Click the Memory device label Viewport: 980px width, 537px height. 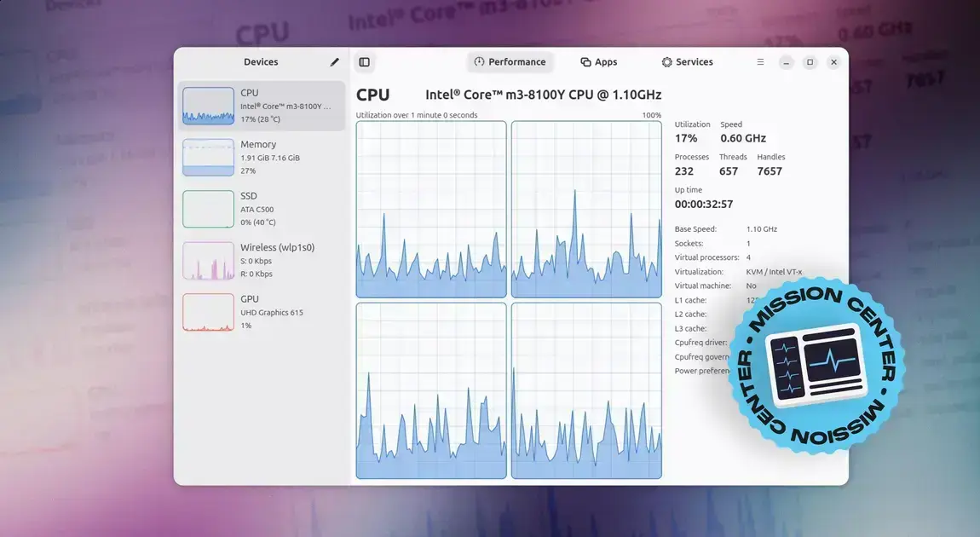click(258, 144)
